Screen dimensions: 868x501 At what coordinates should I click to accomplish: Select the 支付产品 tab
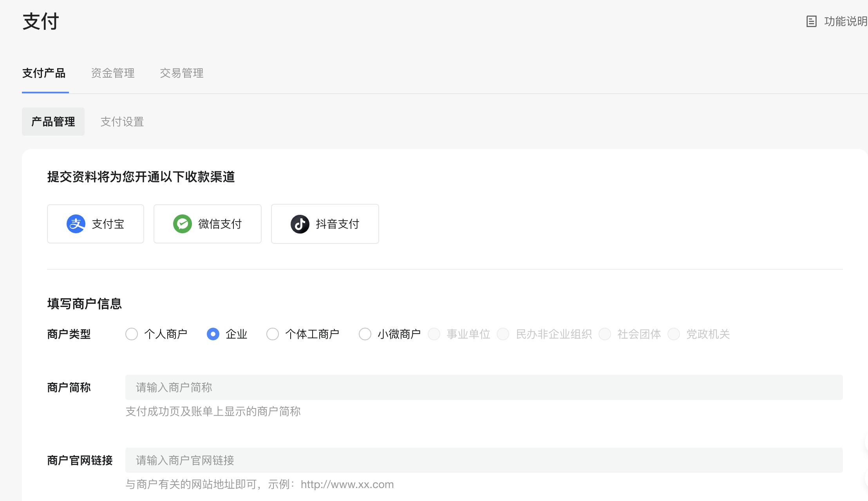click(x=44, y=73)
